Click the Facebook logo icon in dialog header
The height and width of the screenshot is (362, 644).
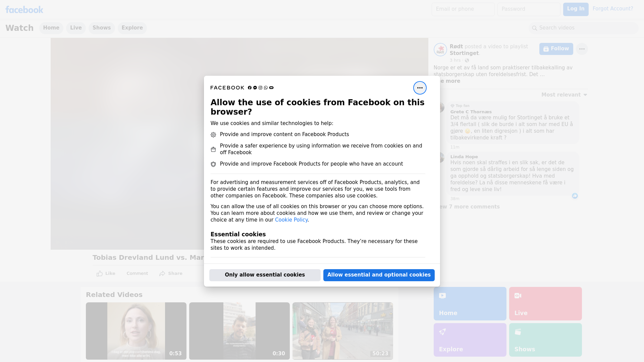(250, 88)
